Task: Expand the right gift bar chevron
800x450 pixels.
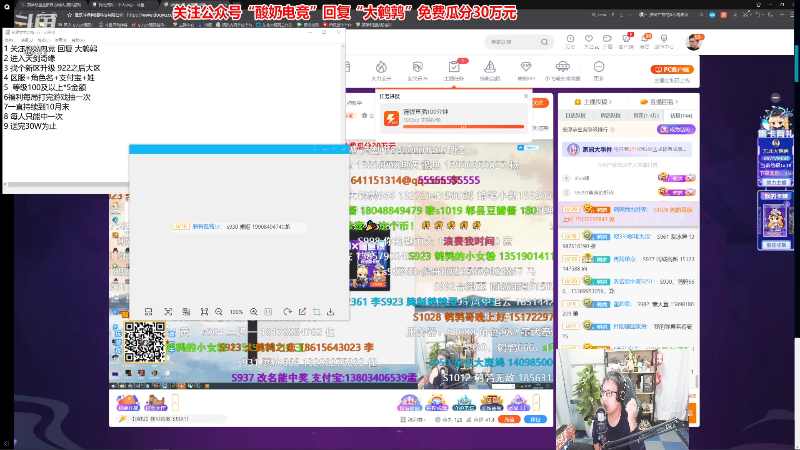Action: [x=536, y=403]
